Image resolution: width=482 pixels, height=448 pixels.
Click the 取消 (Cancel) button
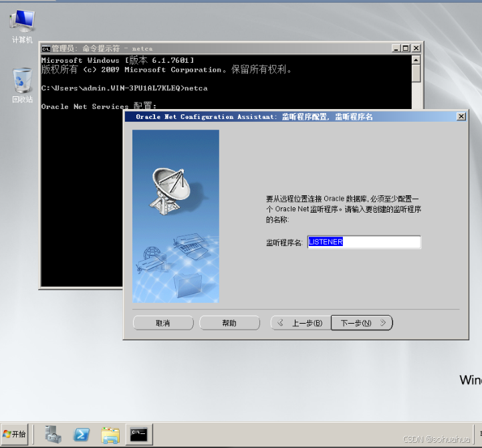[x=163, y=323]
